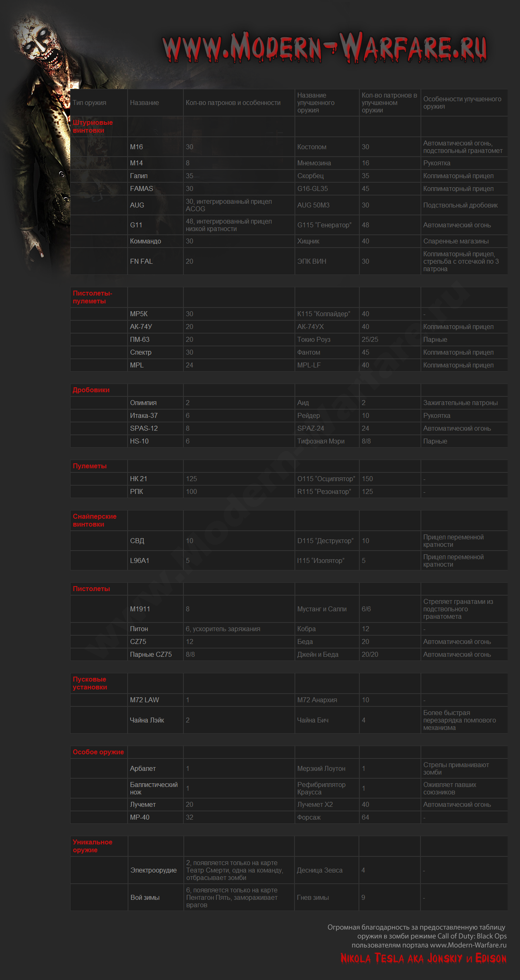520x980 pixels.
Task: Click the 'Кол-во патронов и особенности' header
Action: pyautogui.click(x=233, y=103)
